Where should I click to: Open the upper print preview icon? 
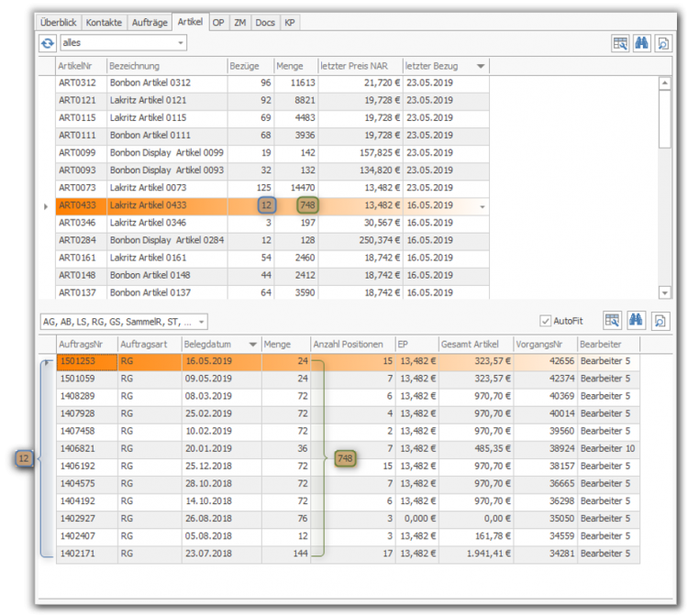tap(663, 43)
